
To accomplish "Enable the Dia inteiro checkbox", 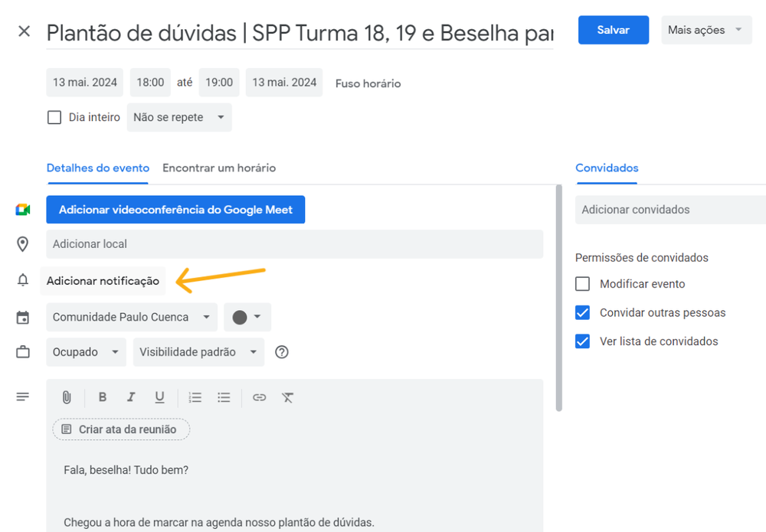I will pyautogui.click(x=54, y=117).
